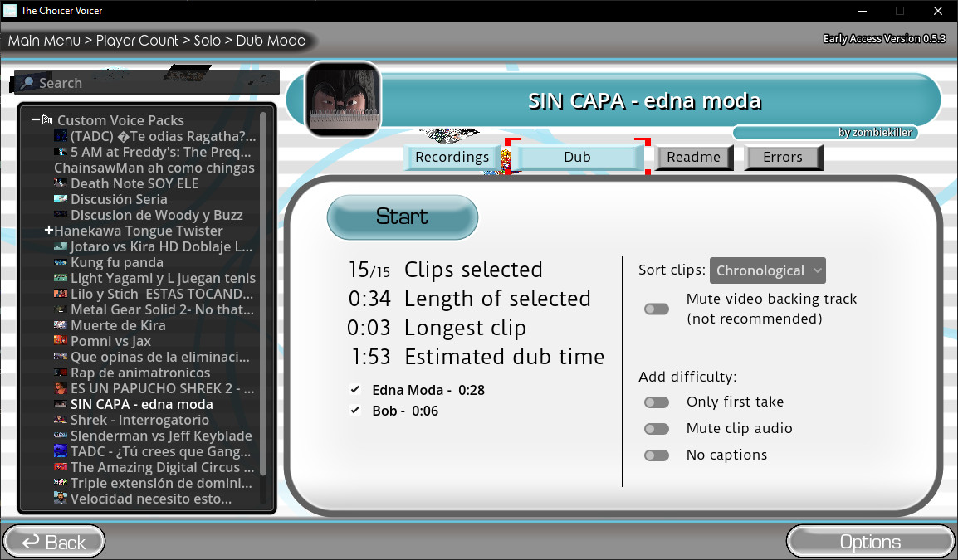958x560 pixels.
Task: Click the search magnifier icon
Action: pos(27,83)
